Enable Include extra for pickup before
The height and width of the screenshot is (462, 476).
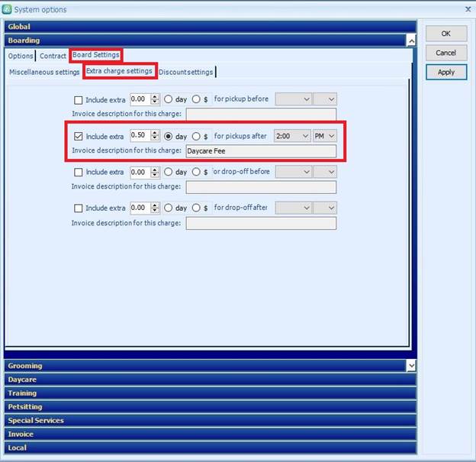pyautogui.click(x=79, y=100)
